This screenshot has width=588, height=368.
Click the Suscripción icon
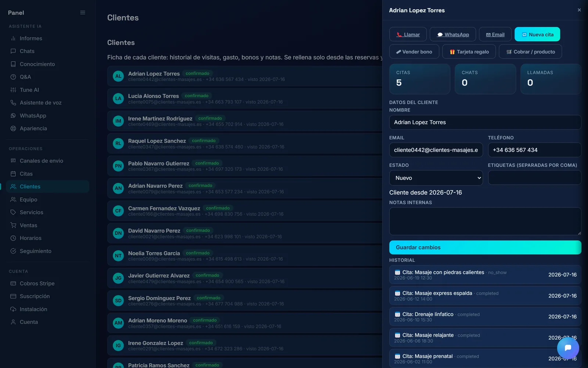[13, 296]
